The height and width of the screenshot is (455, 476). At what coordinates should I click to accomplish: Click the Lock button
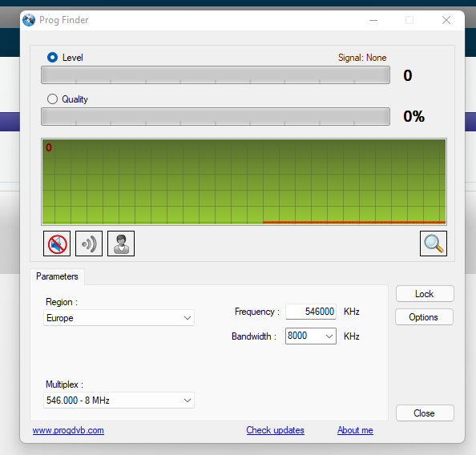[x=425, y=293]
